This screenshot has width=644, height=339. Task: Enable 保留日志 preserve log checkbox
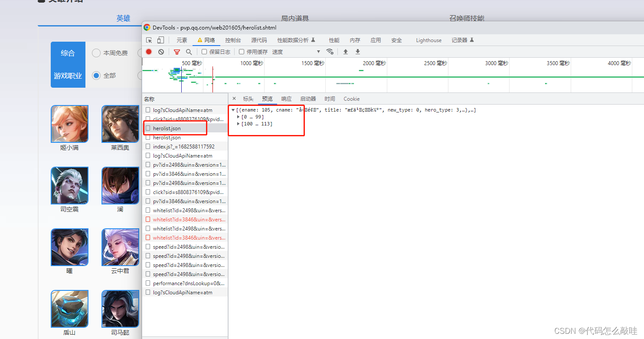[204, 52]
